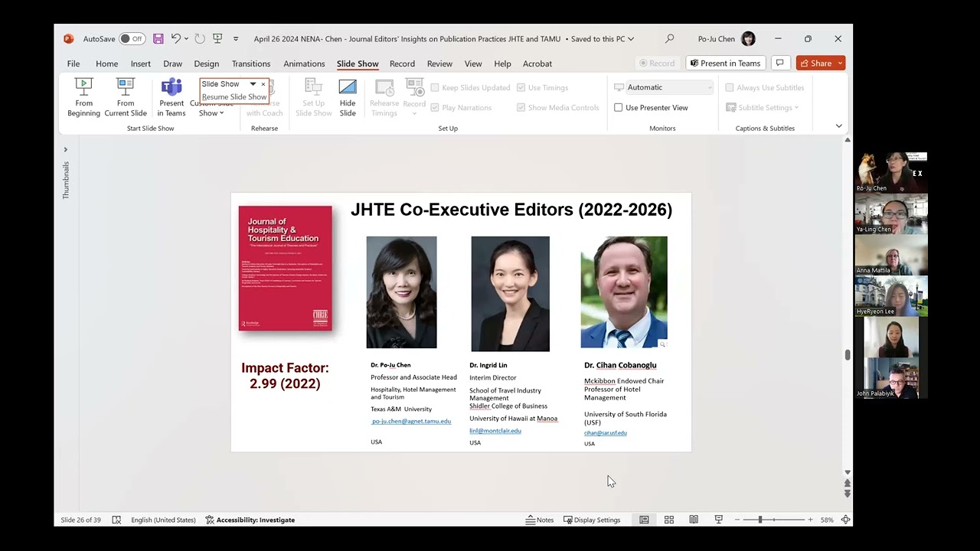Switch to Slide Sorter view
Screen dimensions: 980x551
[x=668, y=520]
